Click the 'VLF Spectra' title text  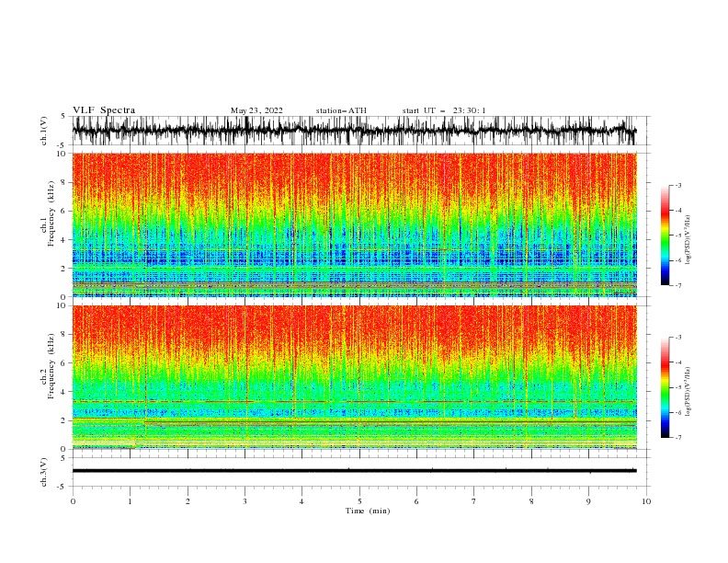click(104, 110)
